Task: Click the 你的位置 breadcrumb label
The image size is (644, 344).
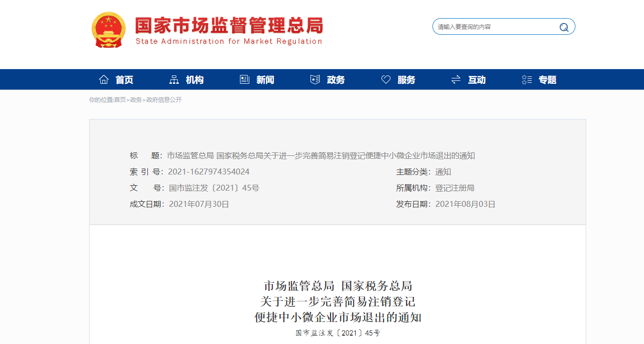Action: coord(100,100)
